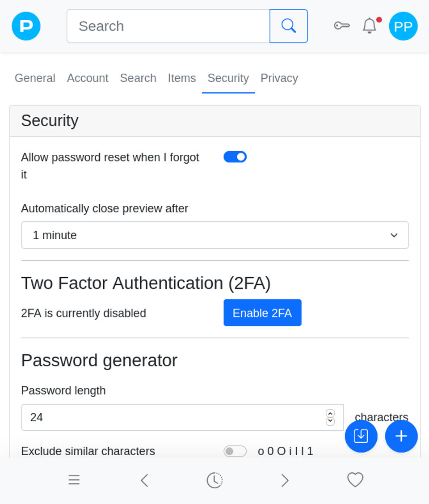Click the magnifier search button

(x=289, y=26)
